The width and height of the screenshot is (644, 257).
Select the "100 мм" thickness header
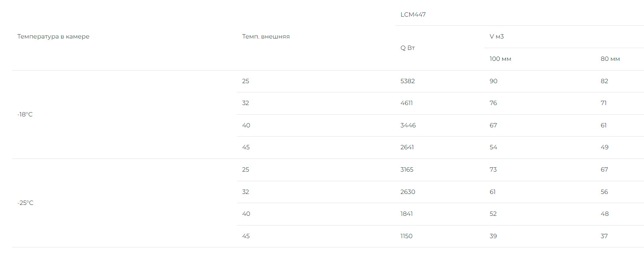point(500,59)
